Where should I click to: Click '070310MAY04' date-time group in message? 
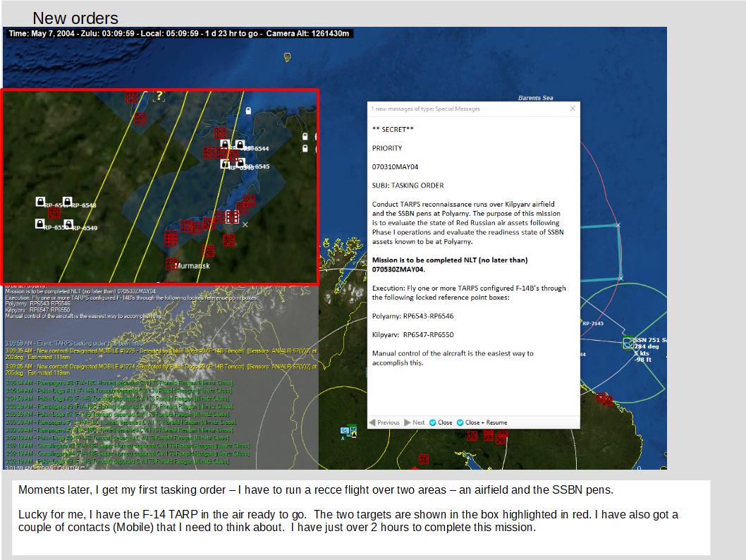395,167
